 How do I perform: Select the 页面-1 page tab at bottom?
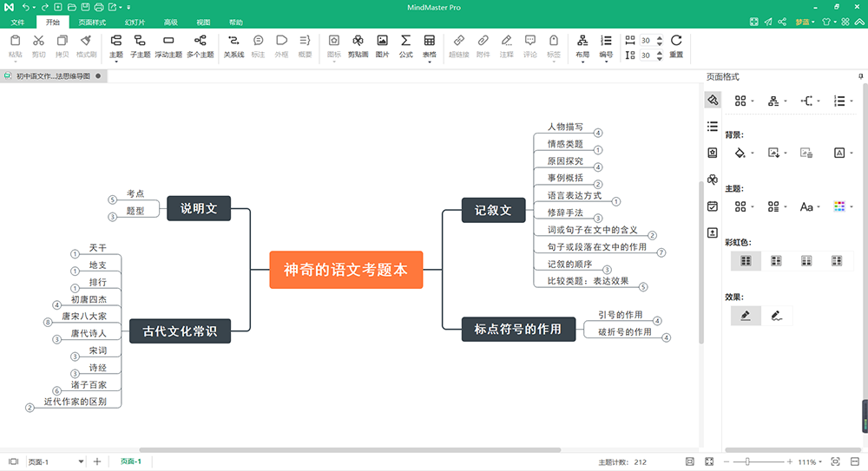131,461
